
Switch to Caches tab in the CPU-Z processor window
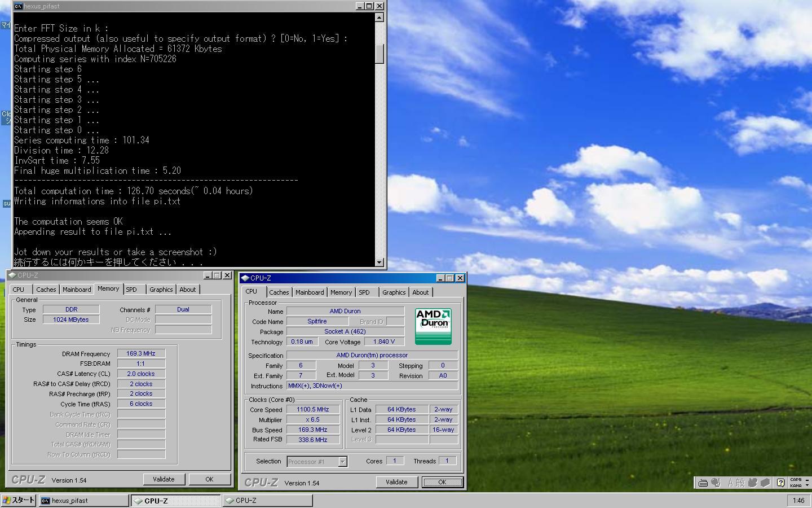[x=279, y=292]
